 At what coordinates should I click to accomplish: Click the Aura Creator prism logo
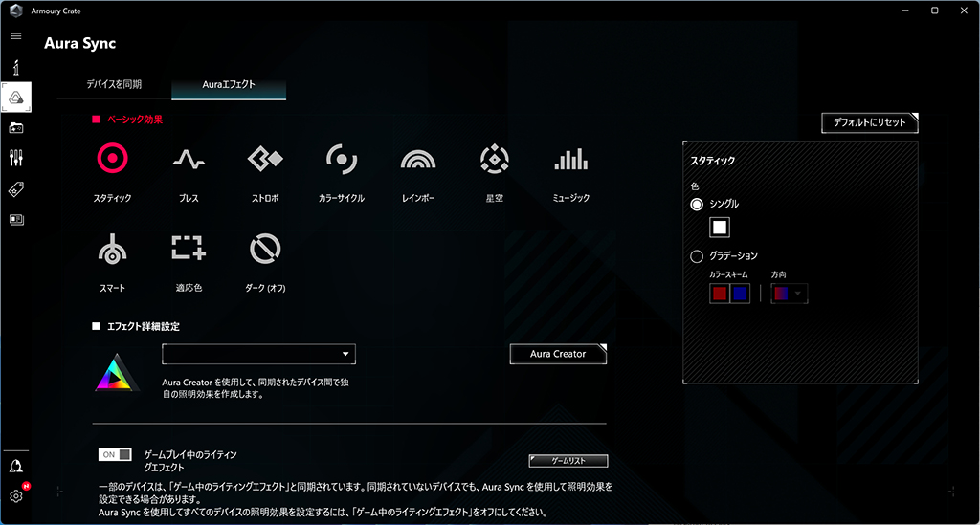(116, 373)
